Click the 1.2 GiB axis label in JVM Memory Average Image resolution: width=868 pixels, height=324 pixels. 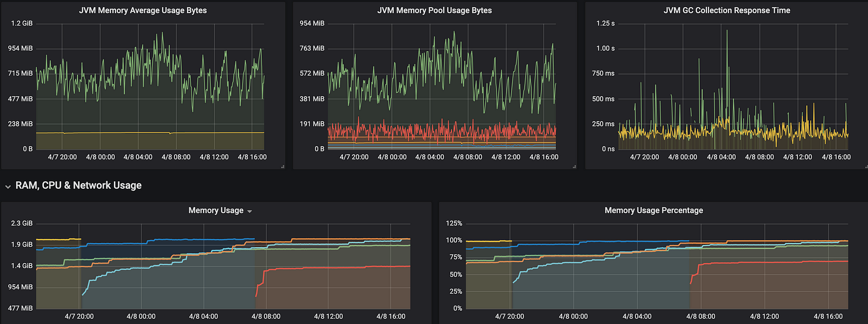pyautogui.click(x=22, y=23)
